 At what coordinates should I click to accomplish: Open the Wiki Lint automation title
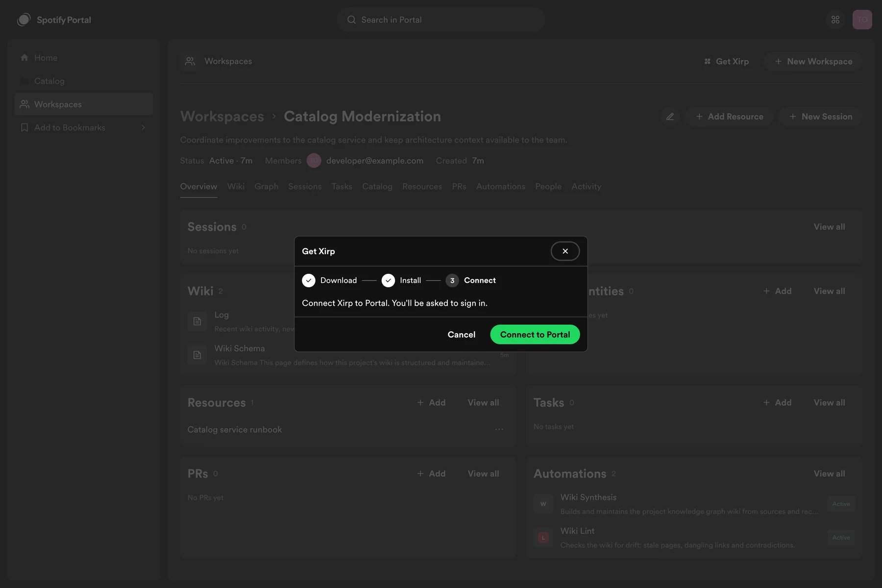tap(577, 531)
